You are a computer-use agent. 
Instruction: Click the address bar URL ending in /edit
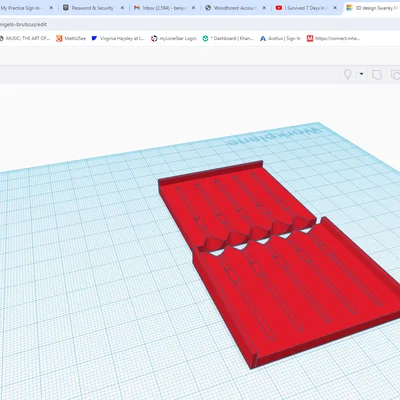click(23, 24)
